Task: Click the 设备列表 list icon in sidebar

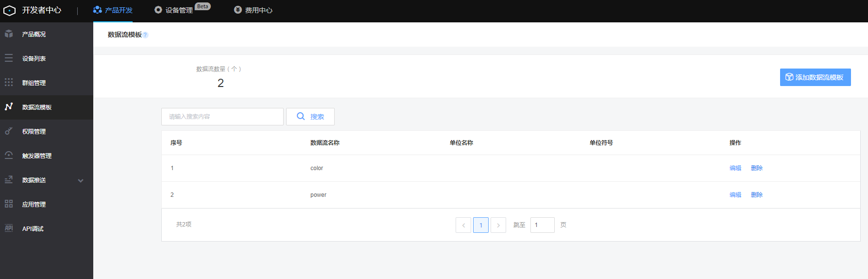Action: (9, 58)
